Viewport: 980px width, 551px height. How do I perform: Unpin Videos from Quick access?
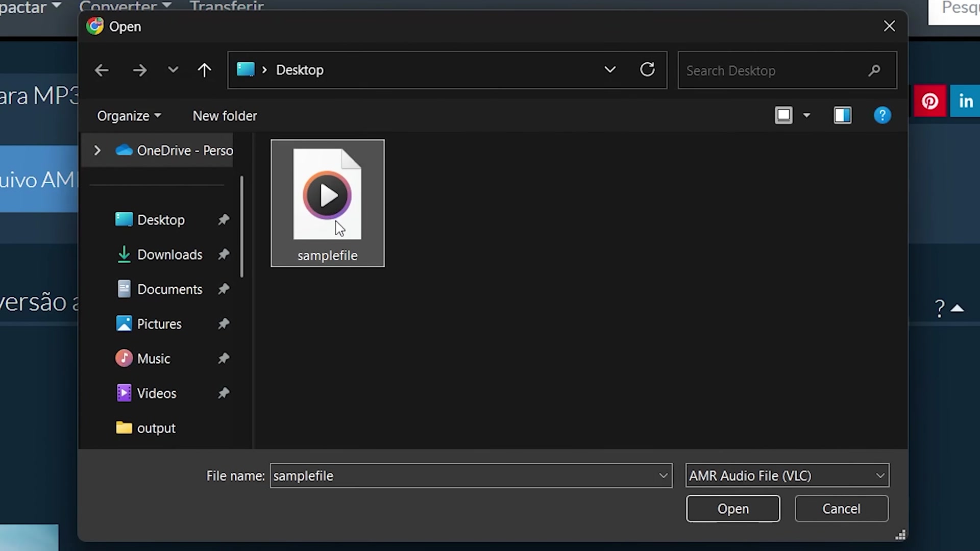click(224, 393)
